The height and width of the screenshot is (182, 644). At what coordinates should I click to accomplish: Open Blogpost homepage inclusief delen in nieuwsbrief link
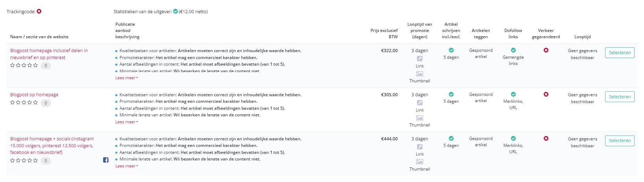coord(49,54)
